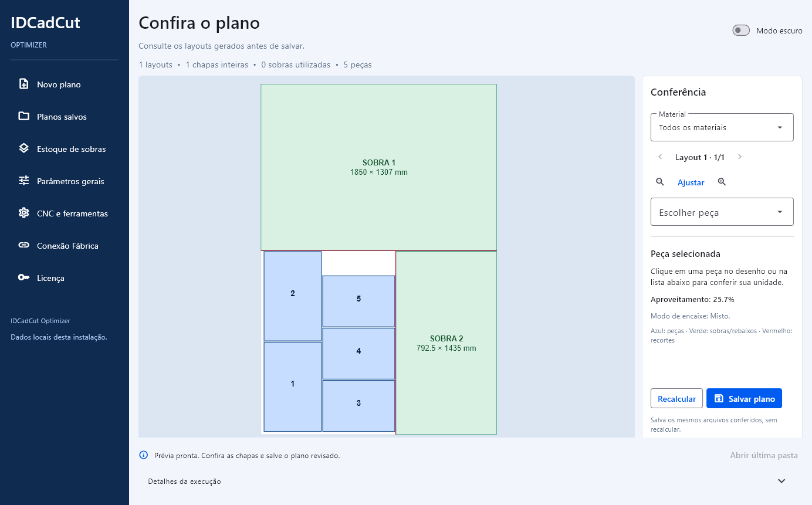The width and height of the screenshot is (812, 505).
Task: Expand Detalhes da execução section
Action: coord(466,481)
